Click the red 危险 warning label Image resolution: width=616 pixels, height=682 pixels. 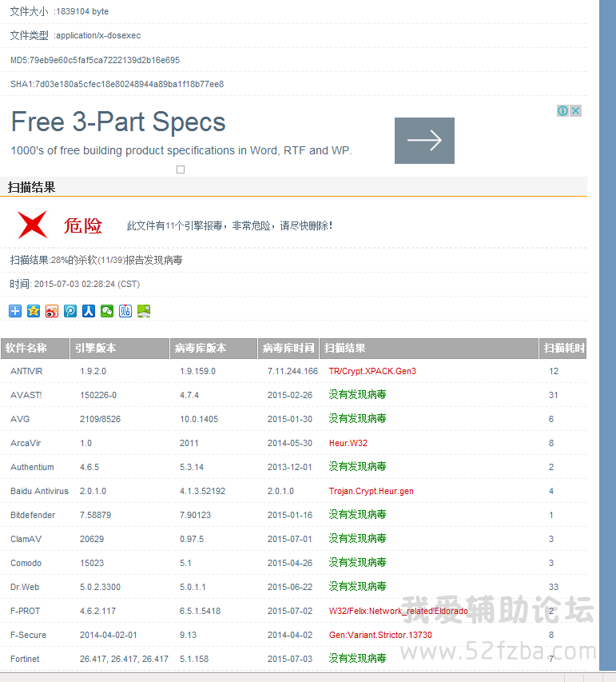click(83, 225)
